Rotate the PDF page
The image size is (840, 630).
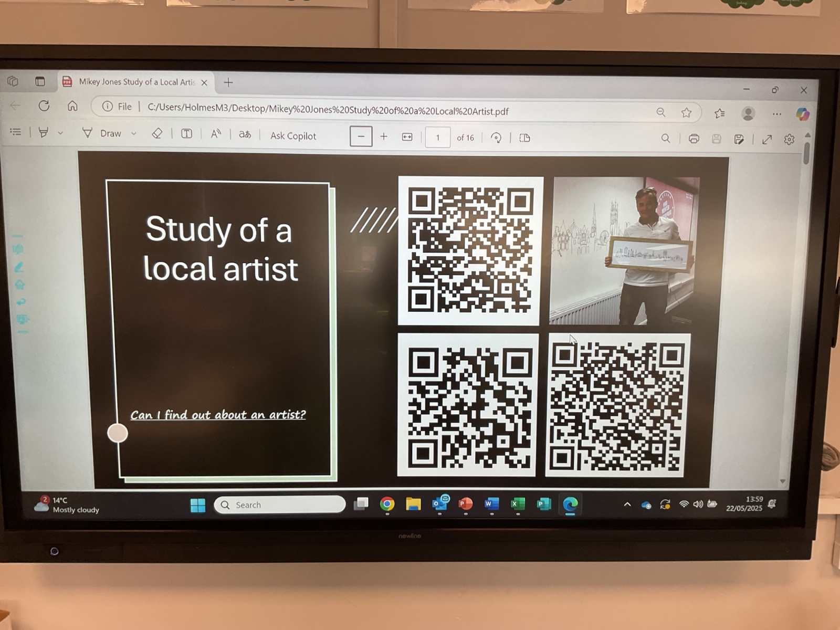pyautogui.click(x=496, y=138)
